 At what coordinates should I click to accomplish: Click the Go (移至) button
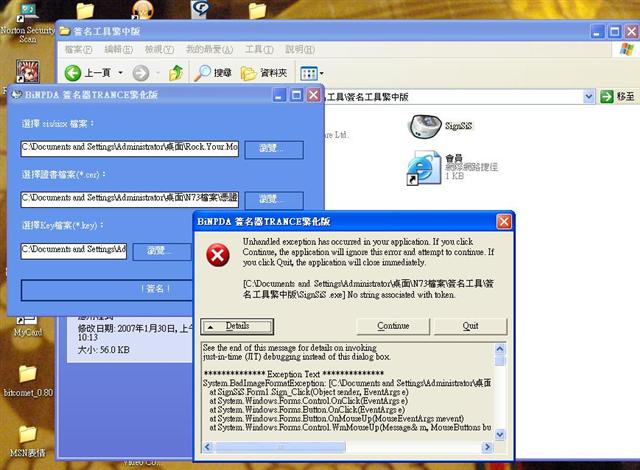click(617, 97)
